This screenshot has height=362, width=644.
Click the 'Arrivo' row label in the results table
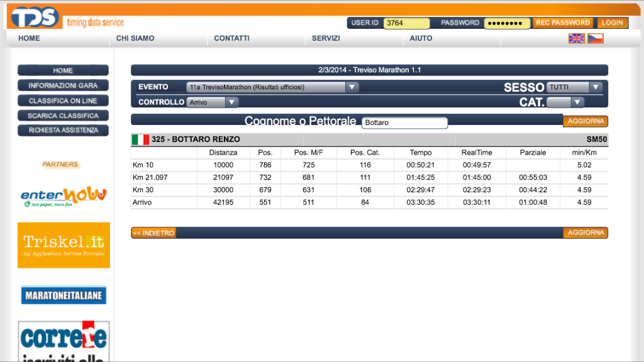tap(142, 202)
